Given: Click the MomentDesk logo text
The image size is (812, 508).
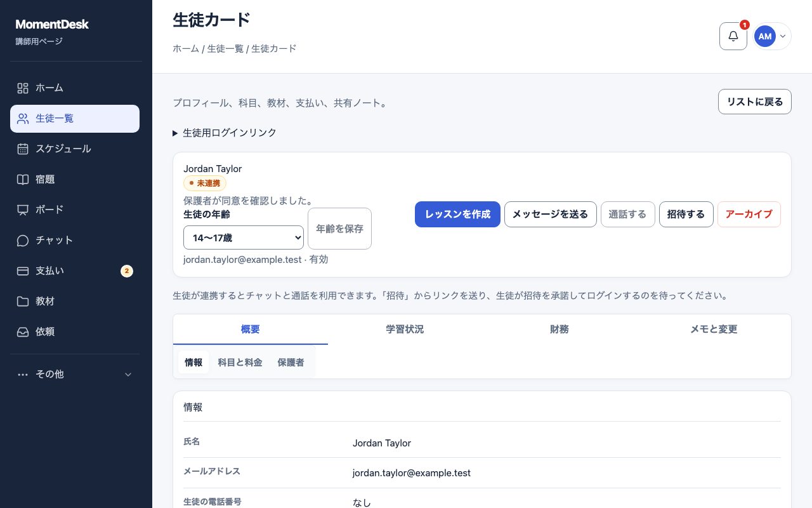Looking at the screenshot, I should pos(52,25).
